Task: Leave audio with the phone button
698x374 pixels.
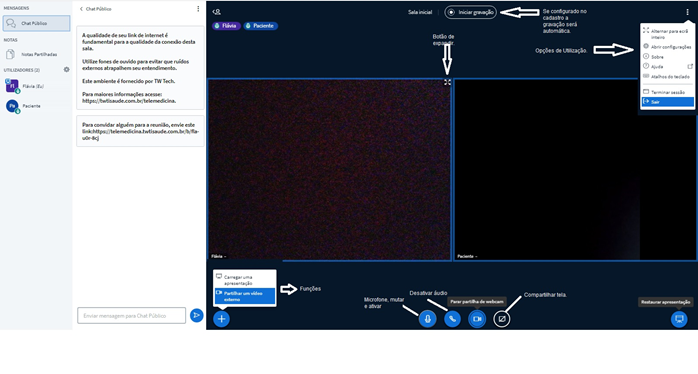Action: 452,319
